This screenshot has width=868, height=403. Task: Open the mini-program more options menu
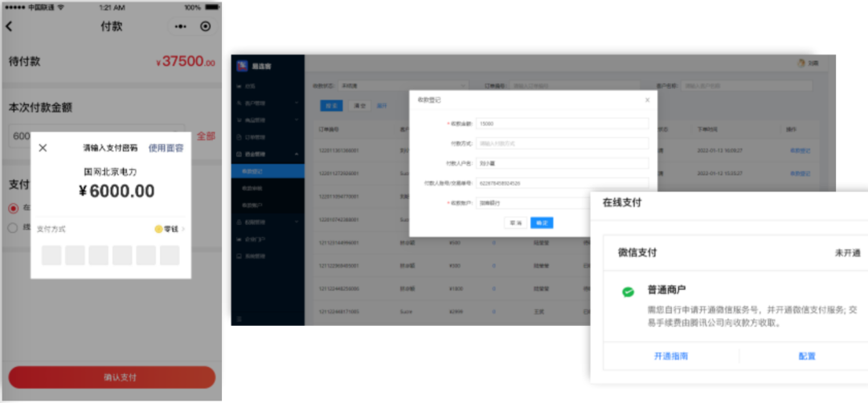tap(179, 26)
